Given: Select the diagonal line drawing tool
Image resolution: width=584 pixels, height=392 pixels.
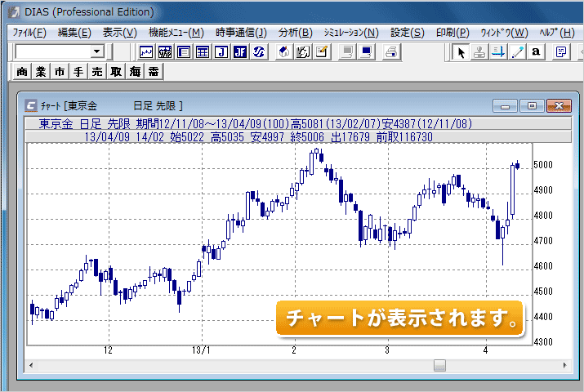Looking at the screenshot, I should point(517,52).
